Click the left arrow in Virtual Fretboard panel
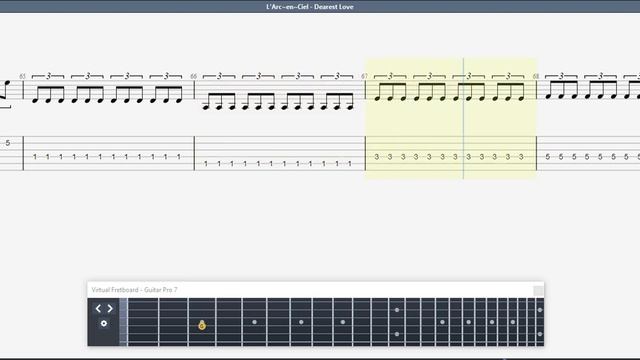The width and height of the screenshot is (640, 360). click(98, 309)
